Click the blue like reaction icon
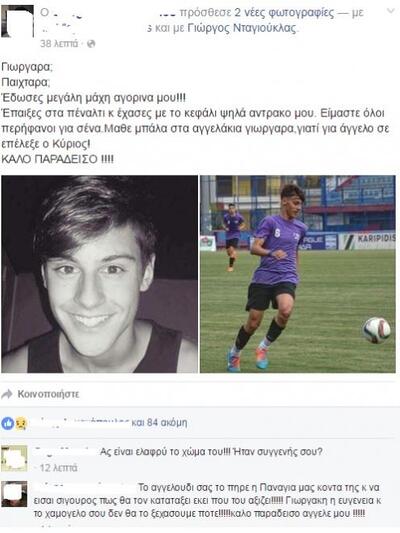The width and height of the screenshot is (400, 533). pyautogui.click(x=7, y=423)
